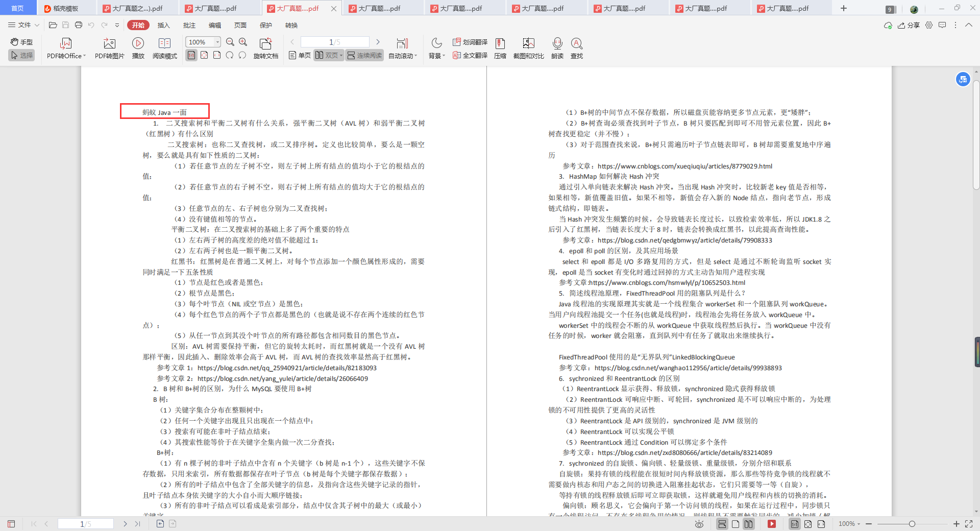
Task: Click the Print icon in quick toolbar
Action: [78, 25]
